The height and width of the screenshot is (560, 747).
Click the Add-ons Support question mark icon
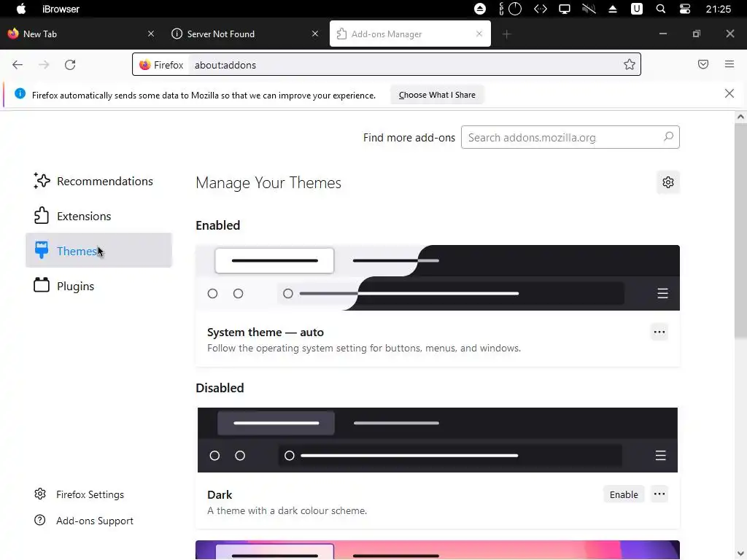tap(40, 520)
